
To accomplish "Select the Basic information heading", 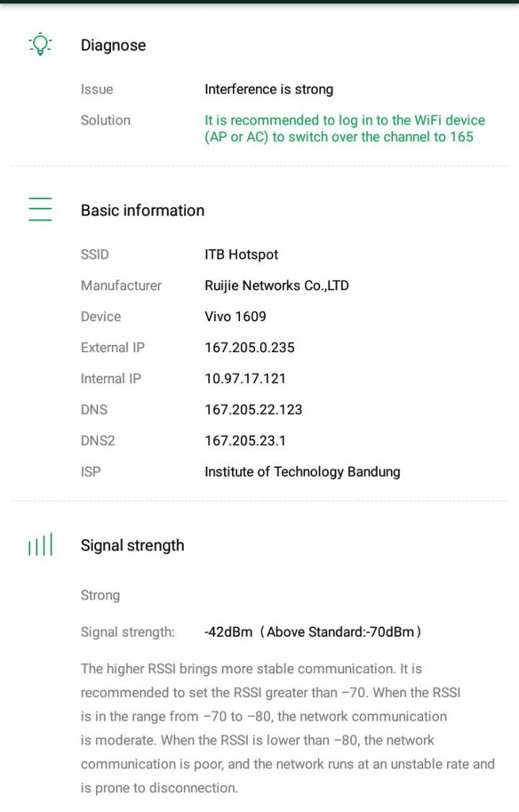I will point(143,210).
